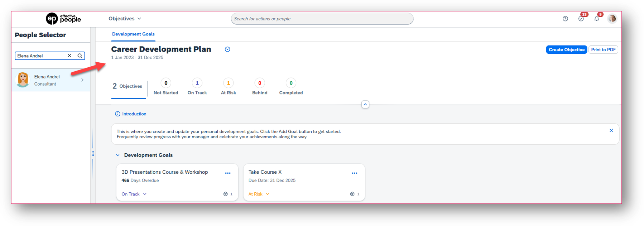This screenshot has width=644, height=226.
Task: Open Elena Andrei's row chevron arrow
Action: (x=82, y=80)
